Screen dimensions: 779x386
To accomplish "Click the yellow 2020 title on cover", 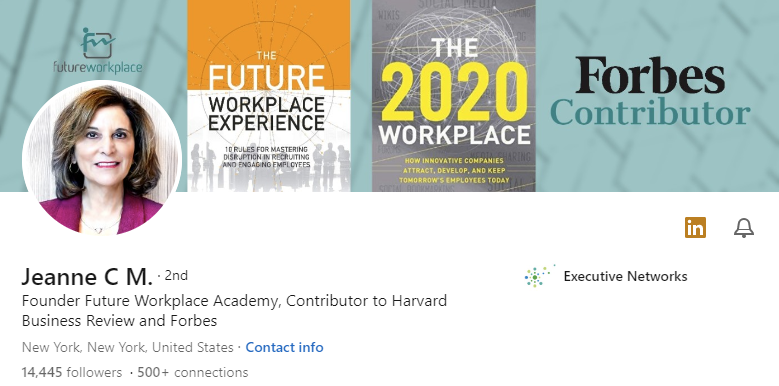I will (x=454, y=91).
